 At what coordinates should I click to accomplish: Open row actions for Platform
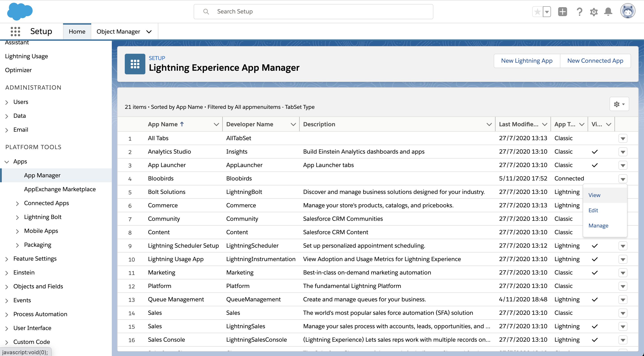point(623,286)
